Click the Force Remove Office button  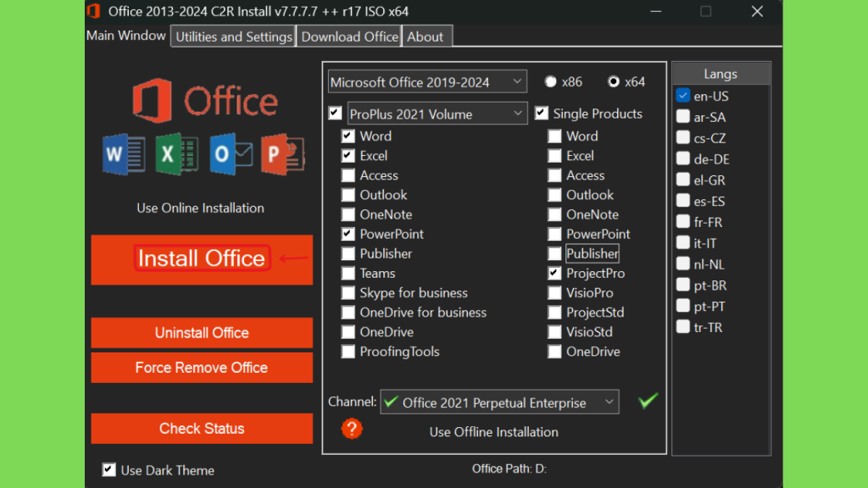tap(202, 368)
